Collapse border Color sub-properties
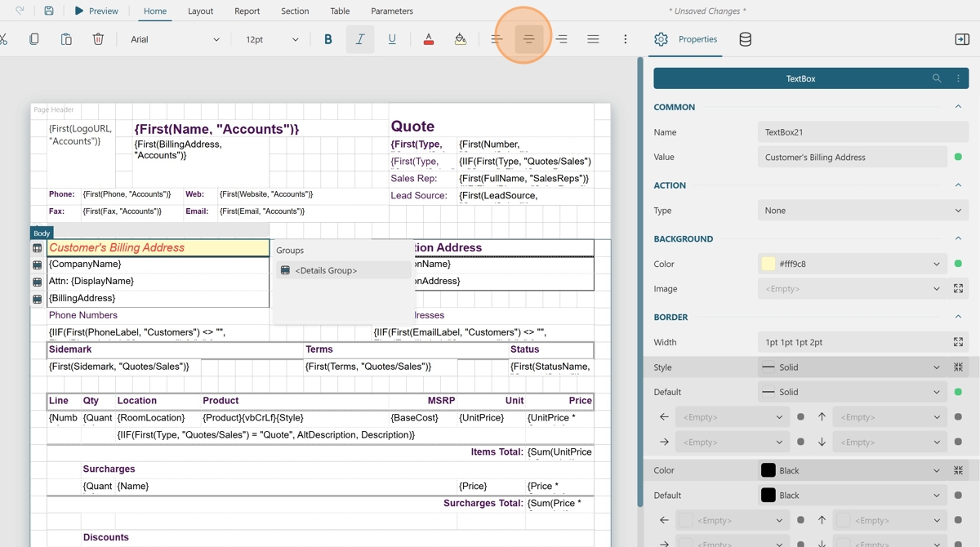The width and height of the screenshot is (980, 547). (958, 470)
